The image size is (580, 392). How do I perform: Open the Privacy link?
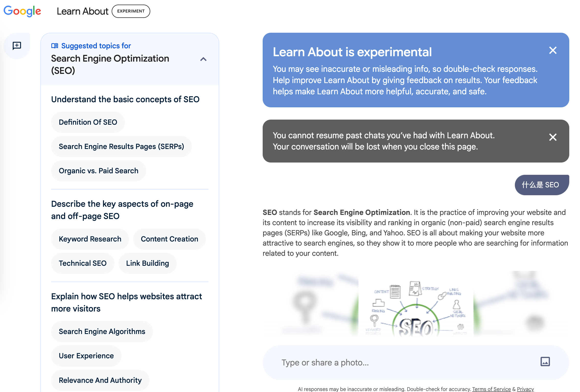tap(525, 389)
